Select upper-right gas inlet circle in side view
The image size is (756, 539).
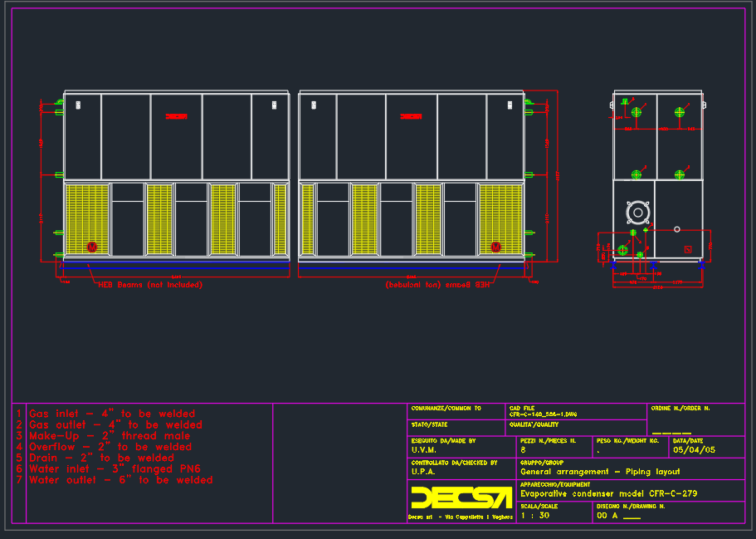pos(680,112)
